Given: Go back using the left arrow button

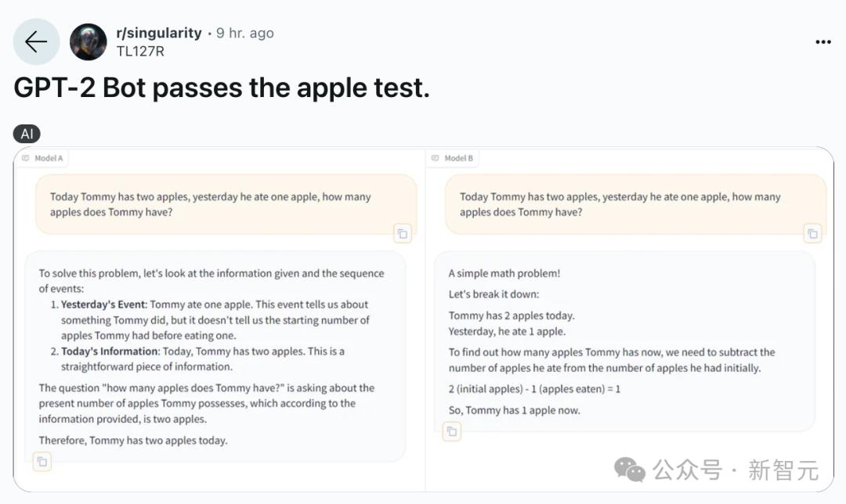Looking at the screenshot, I should pyautogui.click(x=36, y=42).
